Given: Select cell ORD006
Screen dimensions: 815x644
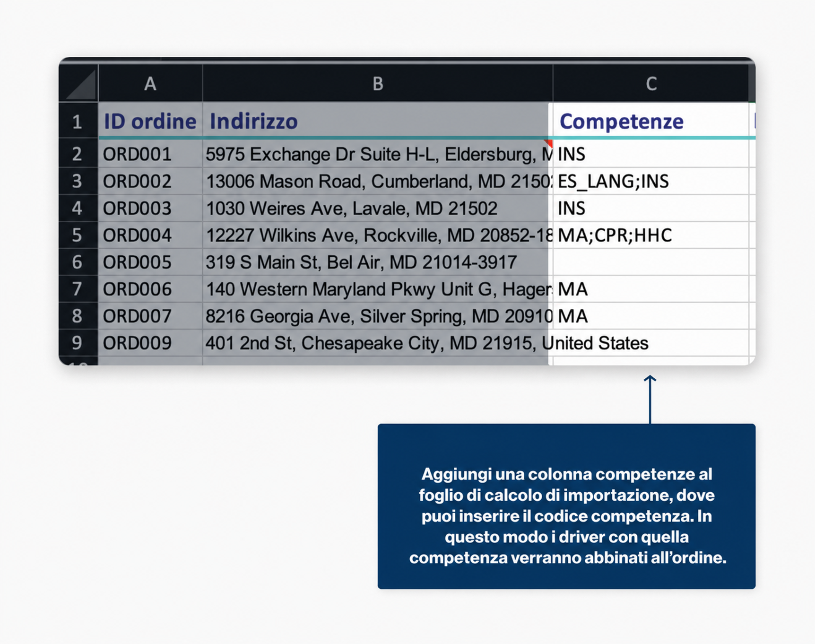Looking at the screenshot, I should [x=150, y=289].
